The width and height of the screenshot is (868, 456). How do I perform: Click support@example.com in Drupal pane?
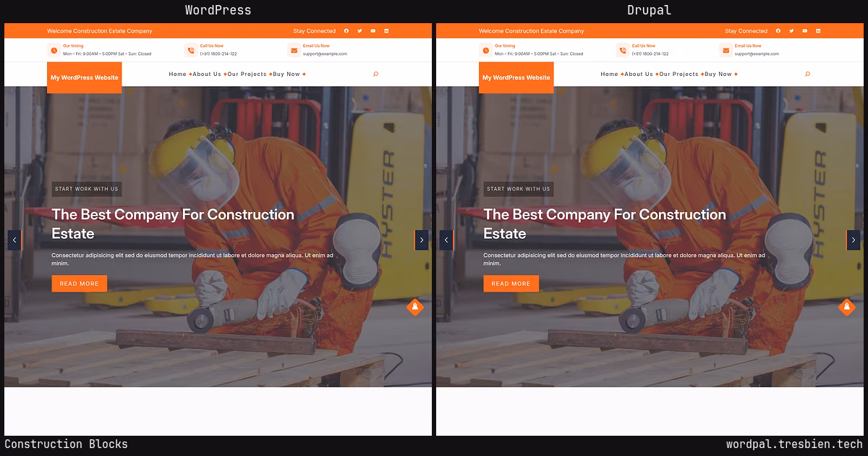coord(757,54)
